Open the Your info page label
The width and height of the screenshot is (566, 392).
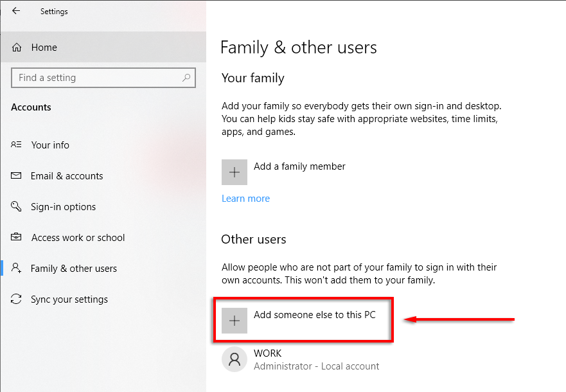(x=50, y=145)
